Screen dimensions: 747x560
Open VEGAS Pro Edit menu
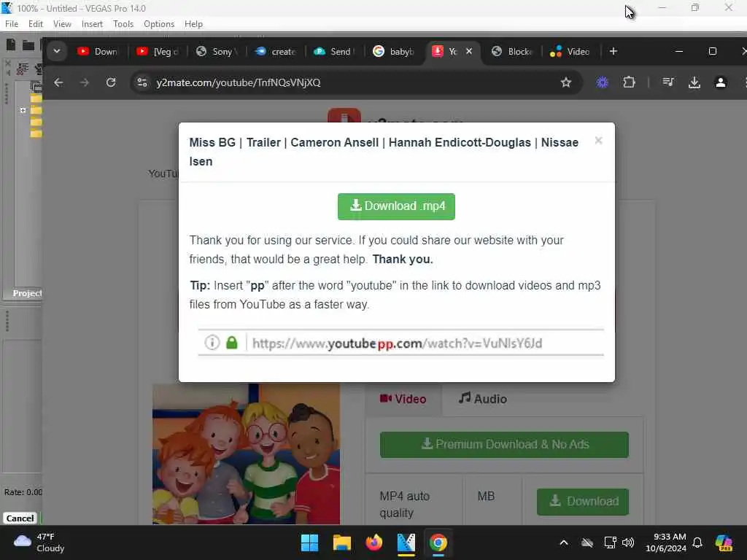point(36,24)
